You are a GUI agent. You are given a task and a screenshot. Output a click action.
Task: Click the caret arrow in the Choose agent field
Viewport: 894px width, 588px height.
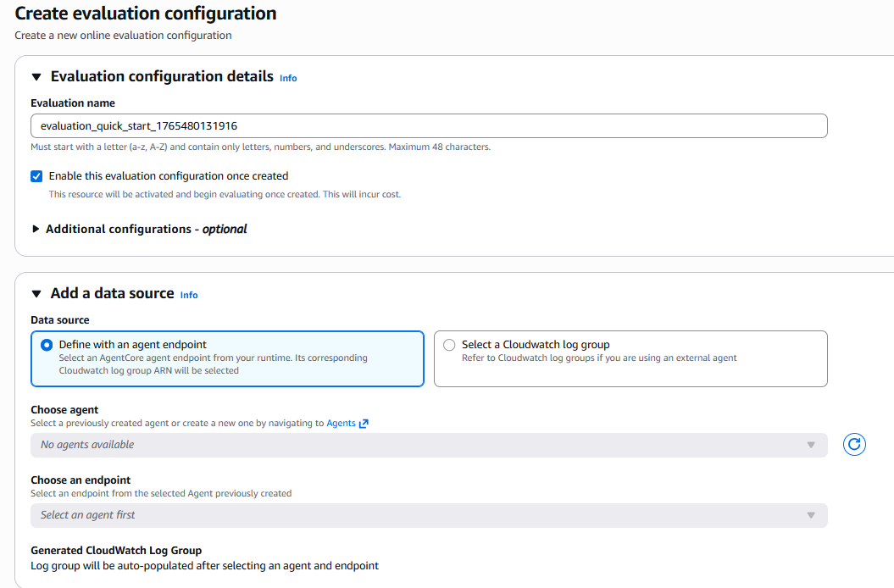pos(810,445)
